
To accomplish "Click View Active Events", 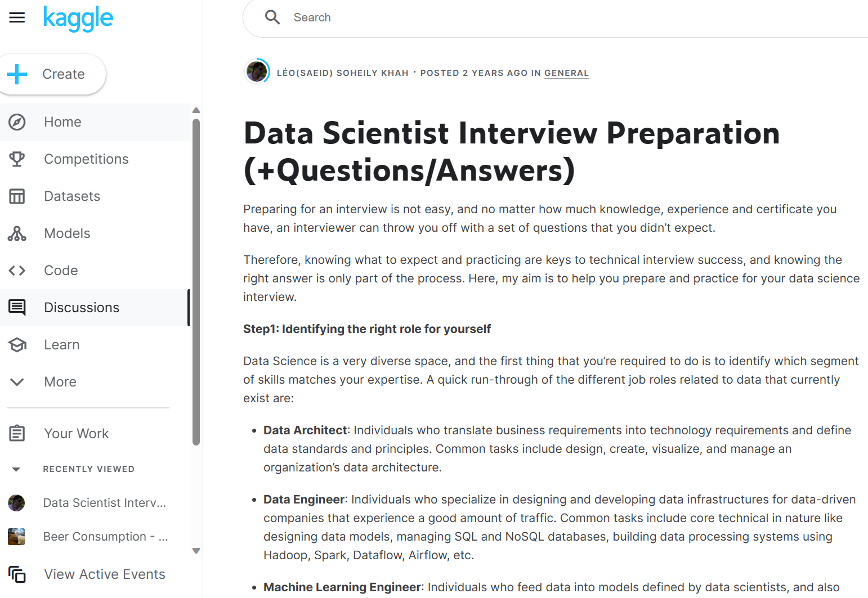I will pyautogui.click(x=104, y=574).
